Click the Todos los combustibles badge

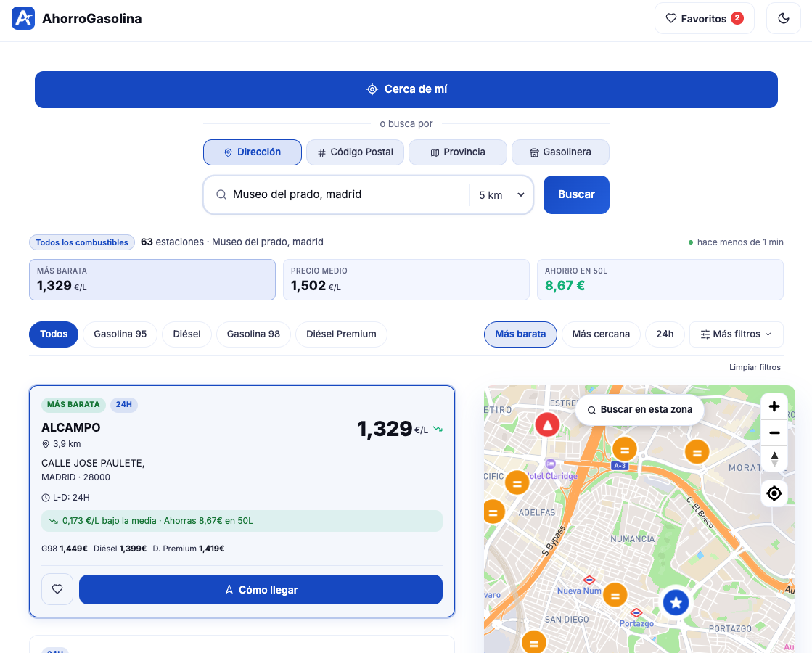pos(82,242)
